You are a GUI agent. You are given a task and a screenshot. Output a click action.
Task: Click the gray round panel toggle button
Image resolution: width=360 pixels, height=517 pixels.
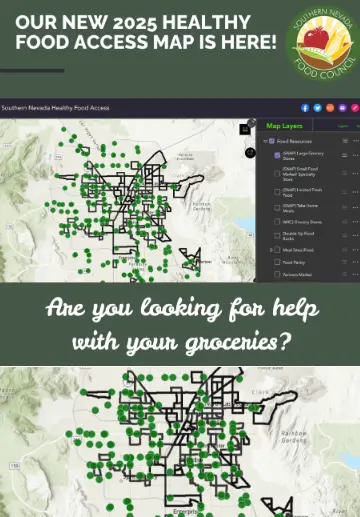point(252,123)
